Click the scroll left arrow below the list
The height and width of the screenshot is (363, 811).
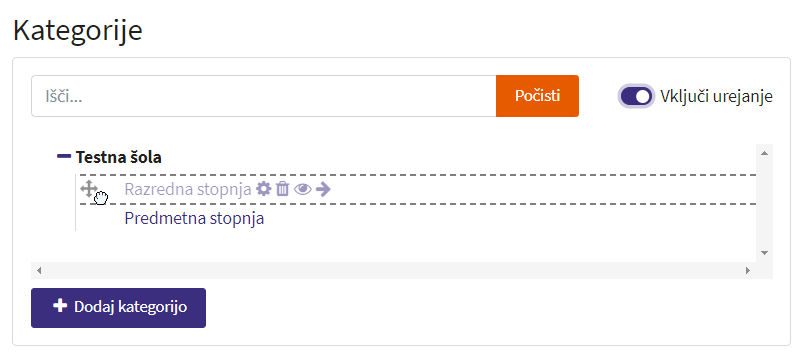click(x=39, y=270)
